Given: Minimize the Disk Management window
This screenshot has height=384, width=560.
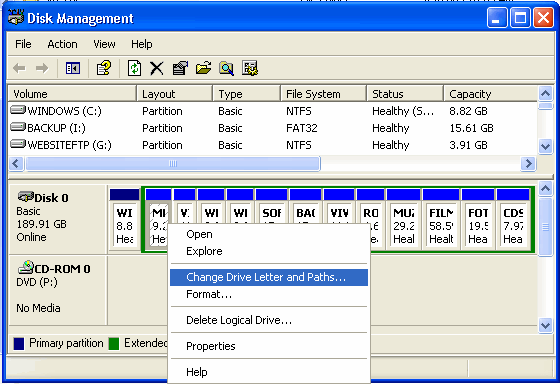Looking at the screenshot, I should (497, 18).
